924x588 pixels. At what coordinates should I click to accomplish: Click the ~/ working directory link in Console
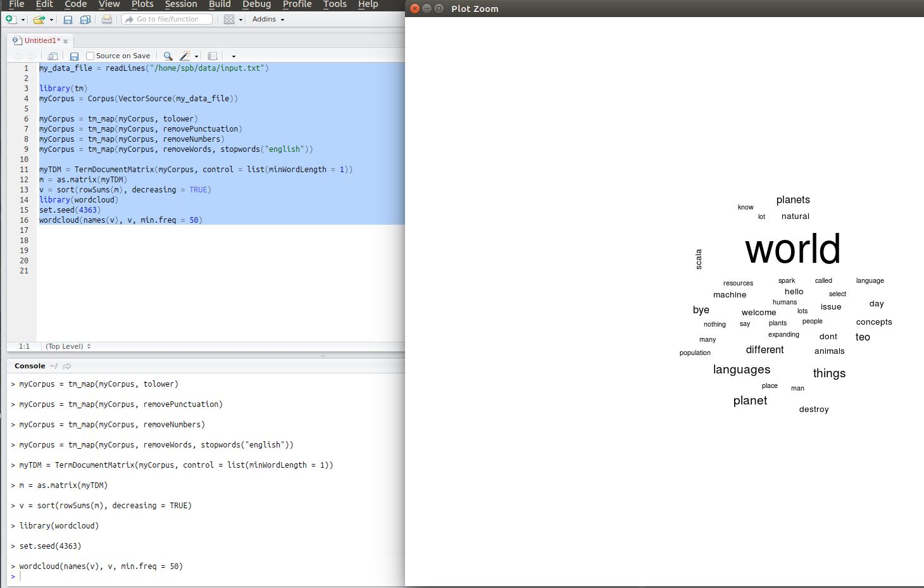(53, 366)
